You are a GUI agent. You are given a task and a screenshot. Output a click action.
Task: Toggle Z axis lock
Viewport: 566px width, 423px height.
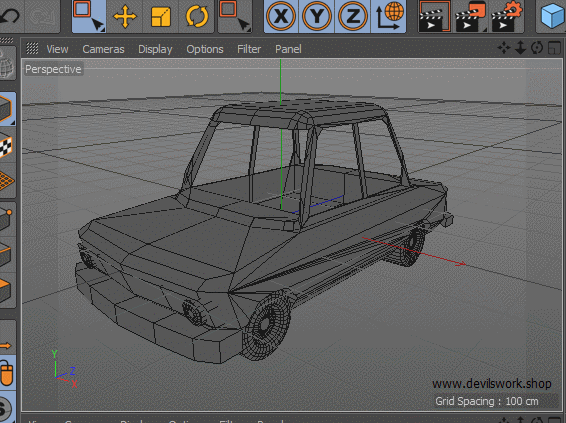click(353, 16)
